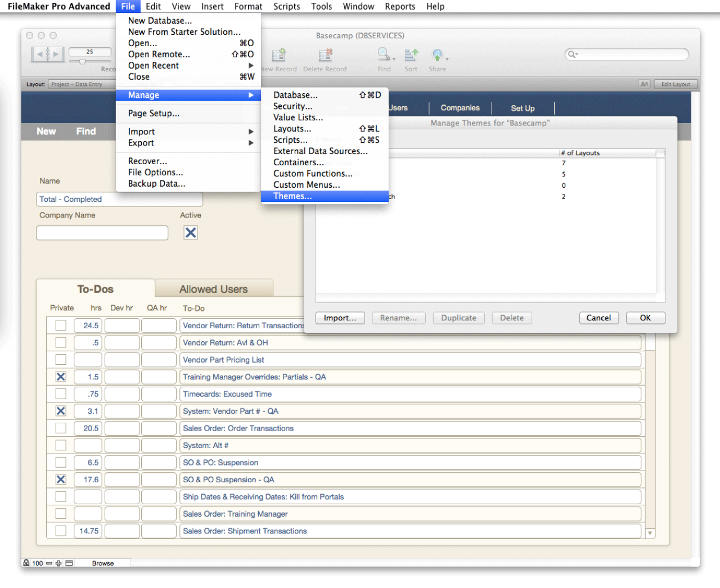Click the zoom out minus icon
The height and width of the screenshot is (588, 720).
pyautogui.click(x=49, y=563)
